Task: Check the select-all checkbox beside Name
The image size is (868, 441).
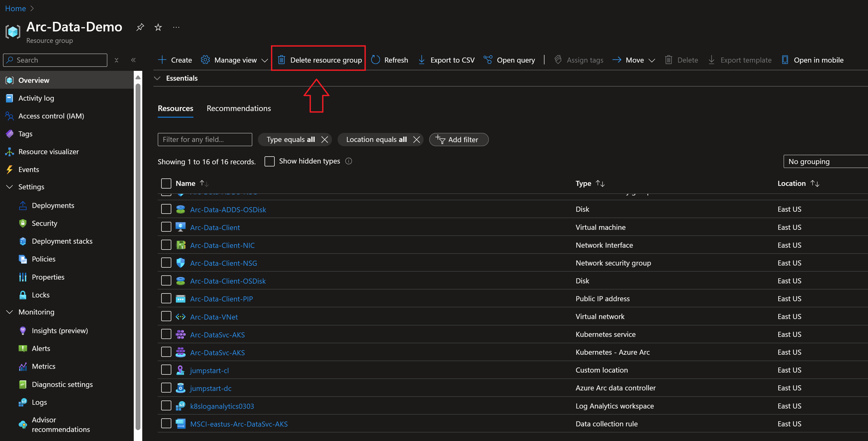Action: click(166, 183)
